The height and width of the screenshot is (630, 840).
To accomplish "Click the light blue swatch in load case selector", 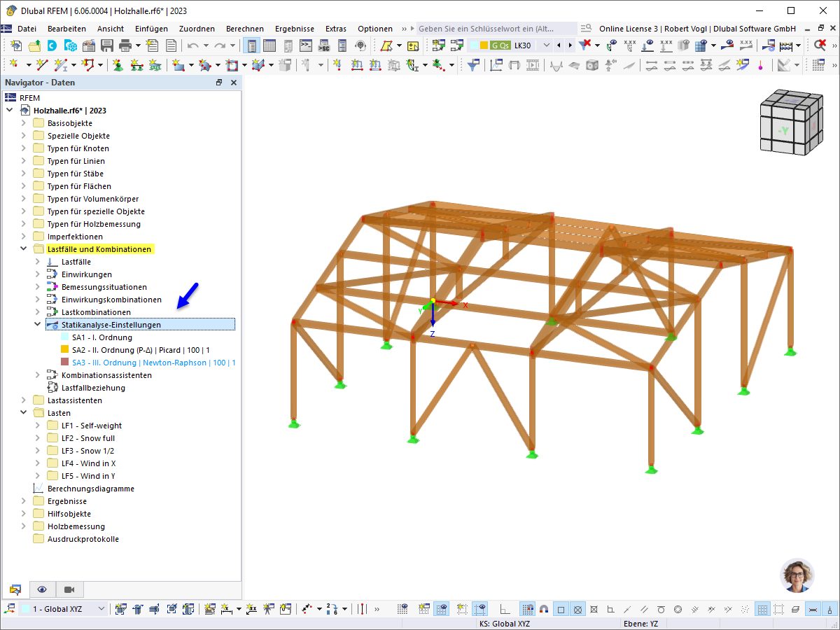I will pyautogui.click(x=472, y=45).
